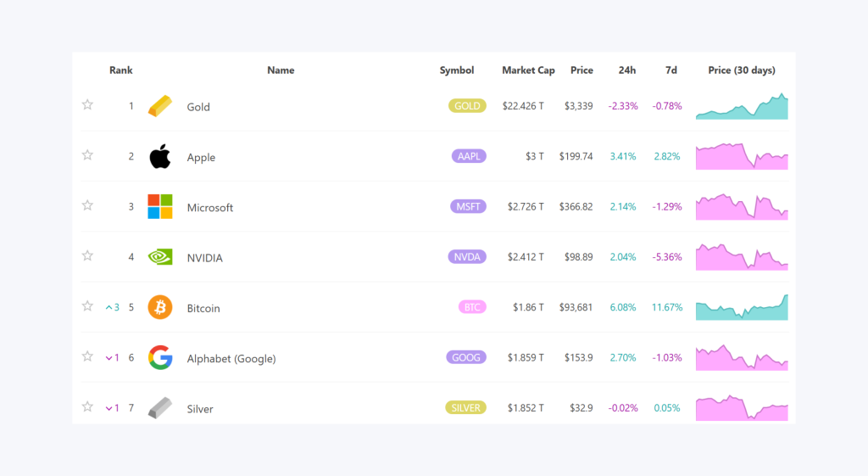The height and width of the screenshot is (476, 868).
Task: Favorite Apple with its star
Action: (x=87, y=155)
